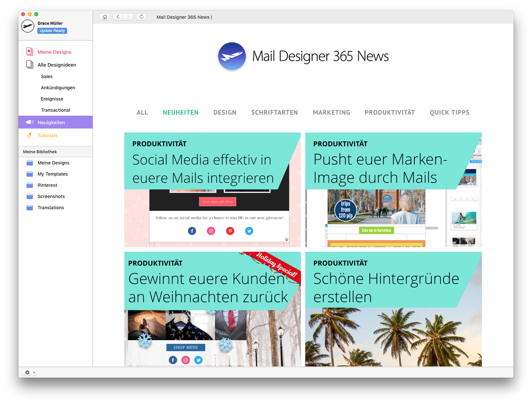The height and width of the screenshot is (404, 532).
Task: Switch to the ALL news tab
Action: point(142,113)
